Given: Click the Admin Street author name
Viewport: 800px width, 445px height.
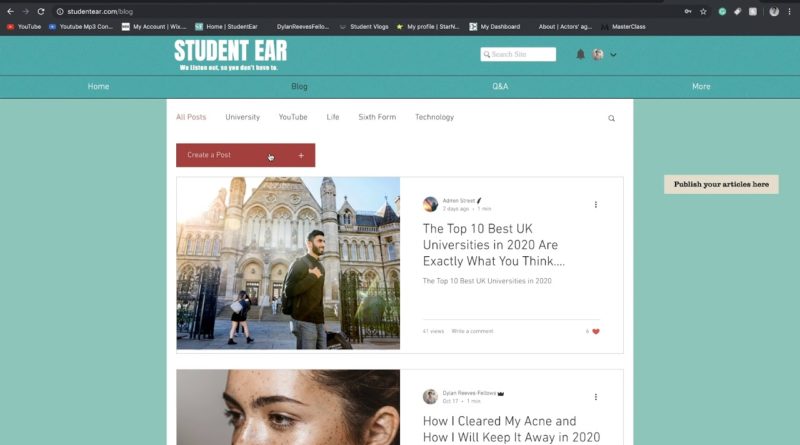Looking at the screenshot, I should 459,201.
